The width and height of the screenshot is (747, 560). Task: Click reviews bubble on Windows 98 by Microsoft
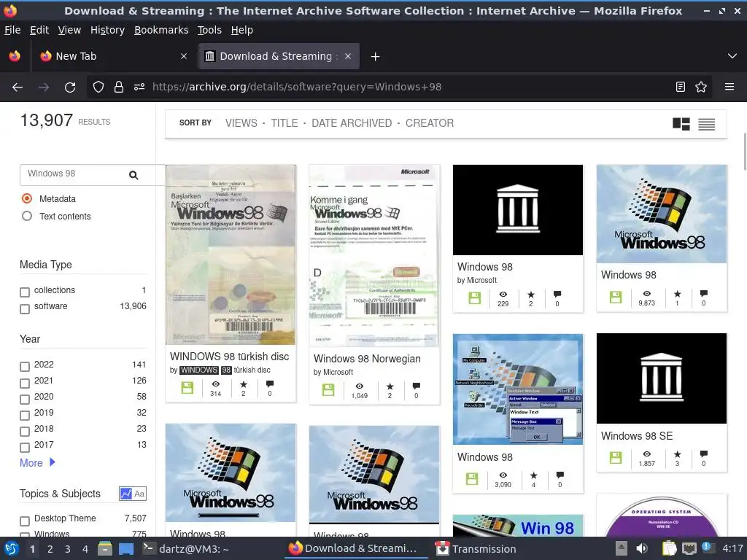(557, 295)
